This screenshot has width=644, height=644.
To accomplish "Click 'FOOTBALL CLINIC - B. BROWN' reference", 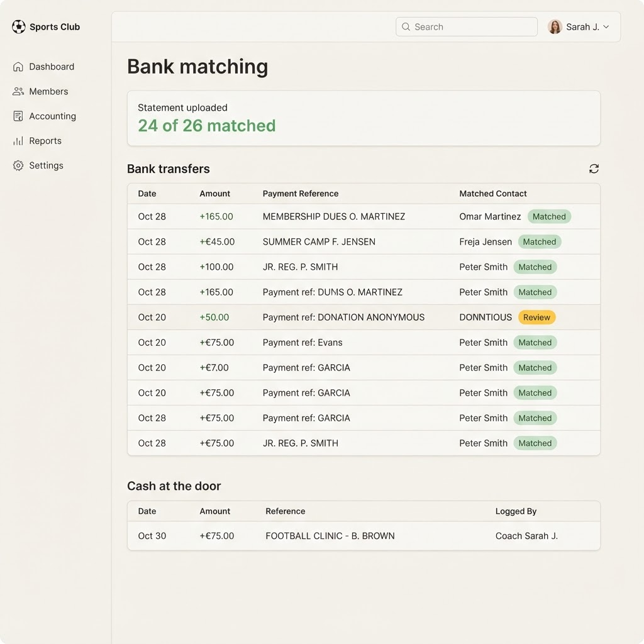I will click(330, 536).
